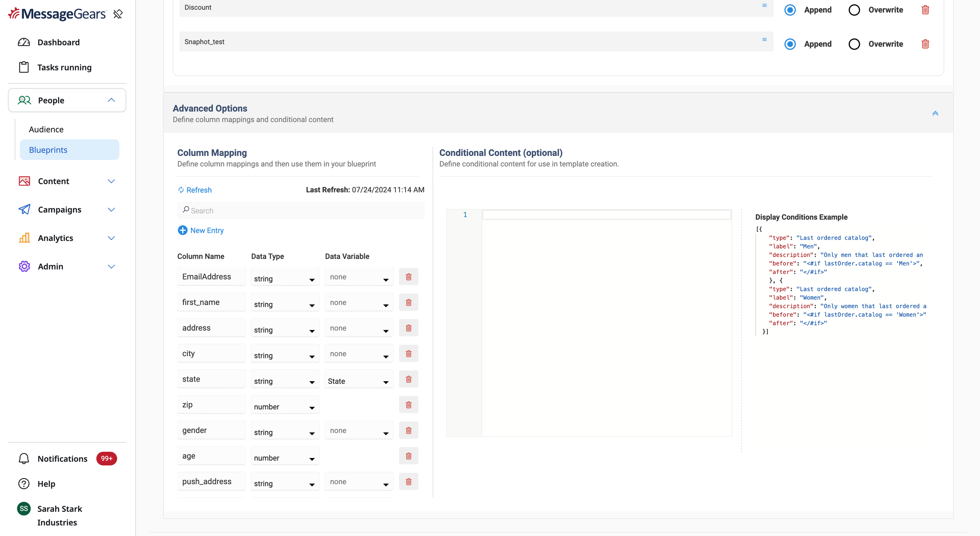Image resolution: width=980 pixels, height=536 pixels.
Task: Select Append for the Discount row
Action: tap(790, 10)
